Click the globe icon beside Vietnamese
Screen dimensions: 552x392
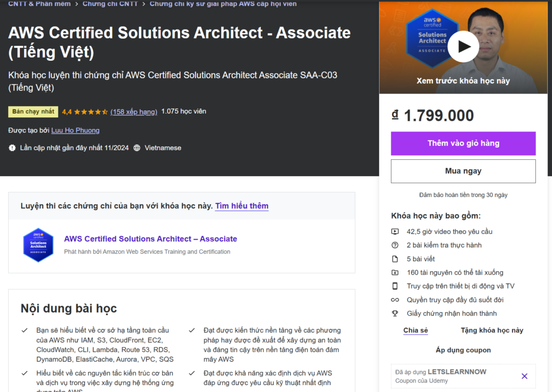[137, 148]
